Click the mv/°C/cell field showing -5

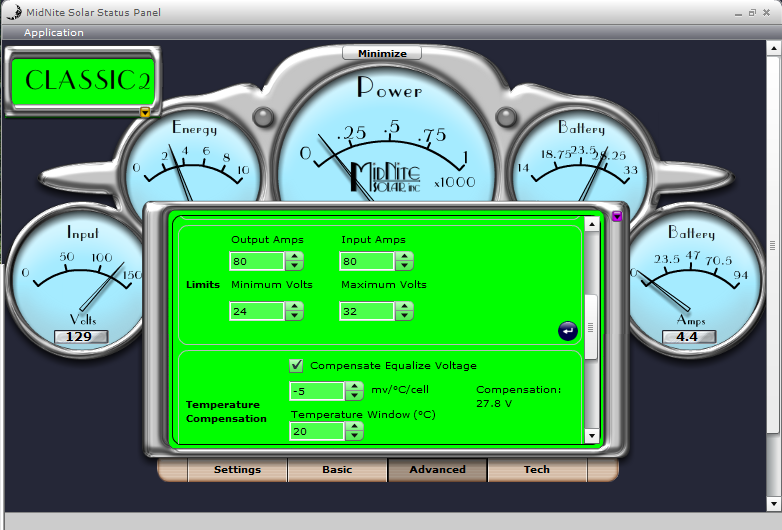pyautogui.click(x=317, y=391)
